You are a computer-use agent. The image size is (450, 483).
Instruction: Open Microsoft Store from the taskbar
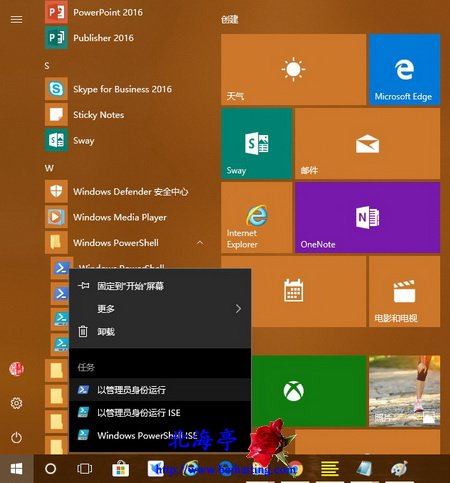click(x=120, y=469)
